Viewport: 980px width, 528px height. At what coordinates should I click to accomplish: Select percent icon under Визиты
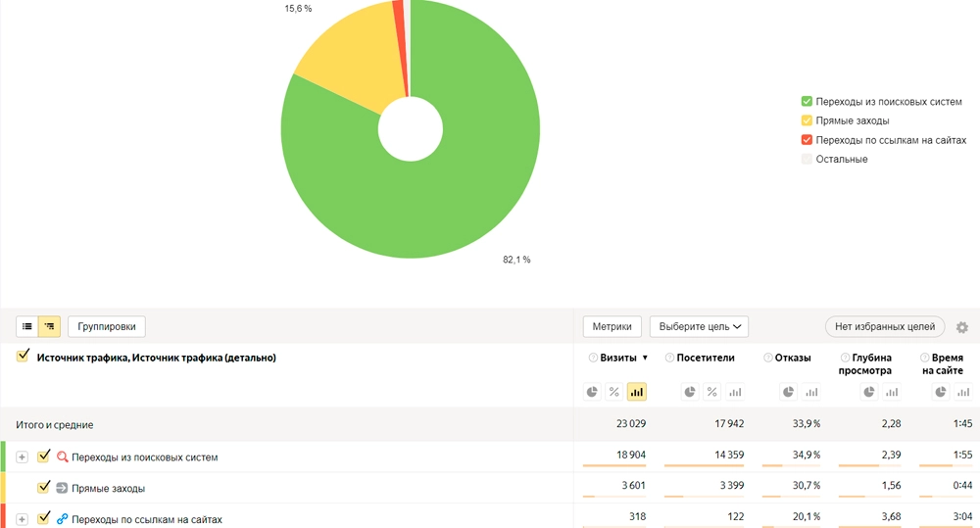(613, 392)
